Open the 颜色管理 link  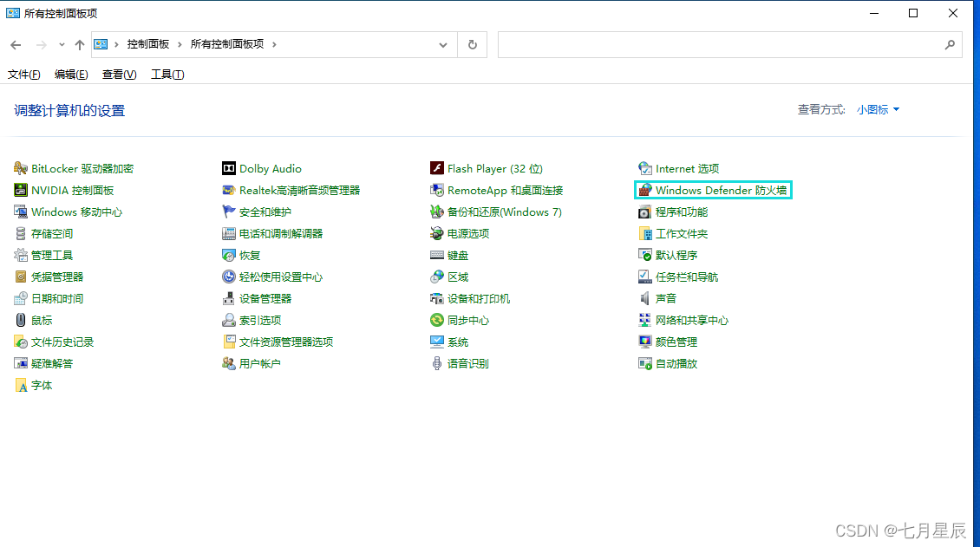[676, 342]
